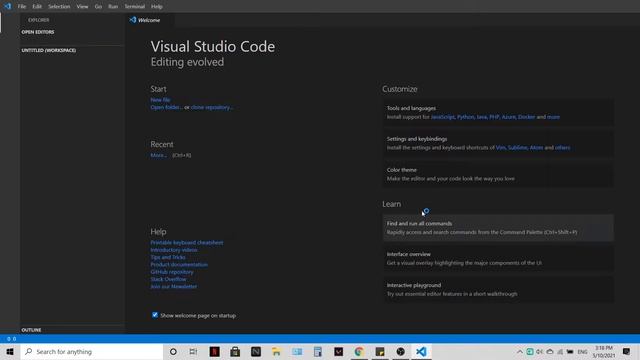
Task: Select the Welcome editor tab
Action: [149, 20]
